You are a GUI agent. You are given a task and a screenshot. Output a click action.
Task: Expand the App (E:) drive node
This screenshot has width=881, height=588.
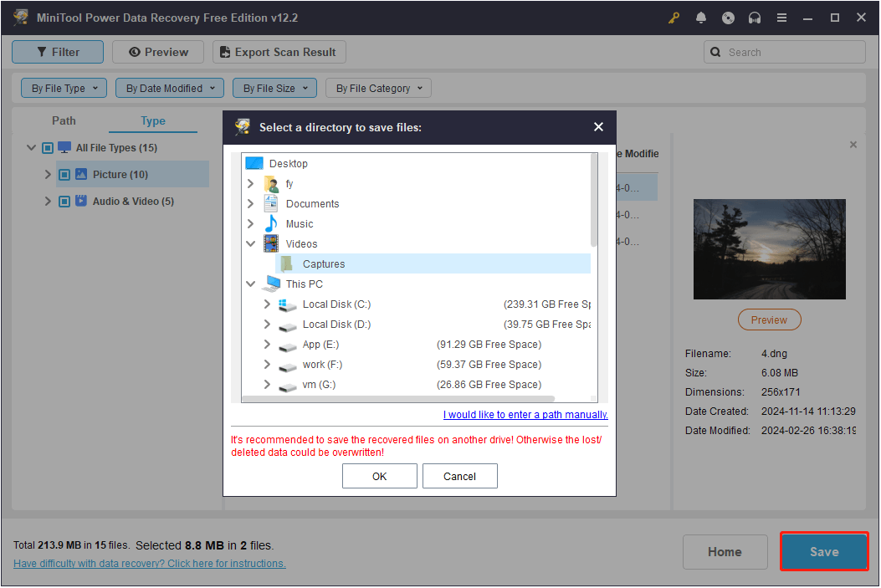click(267, 345)
